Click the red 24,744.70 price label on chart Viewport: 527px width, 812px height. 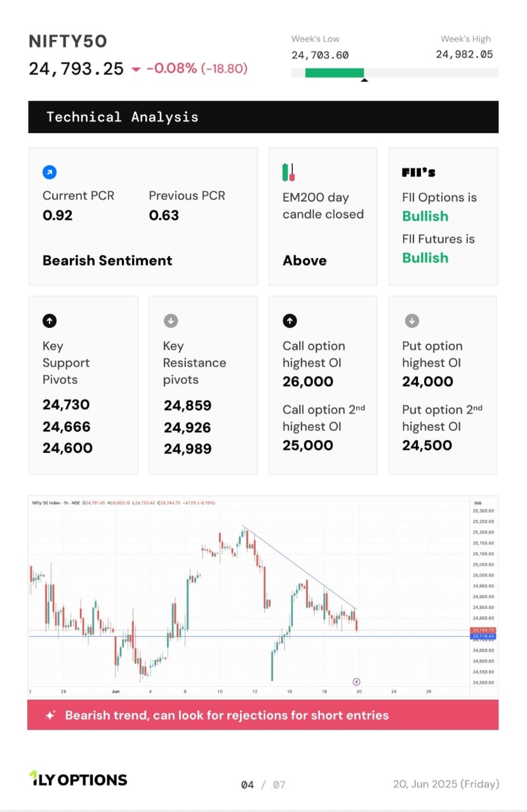483,630
